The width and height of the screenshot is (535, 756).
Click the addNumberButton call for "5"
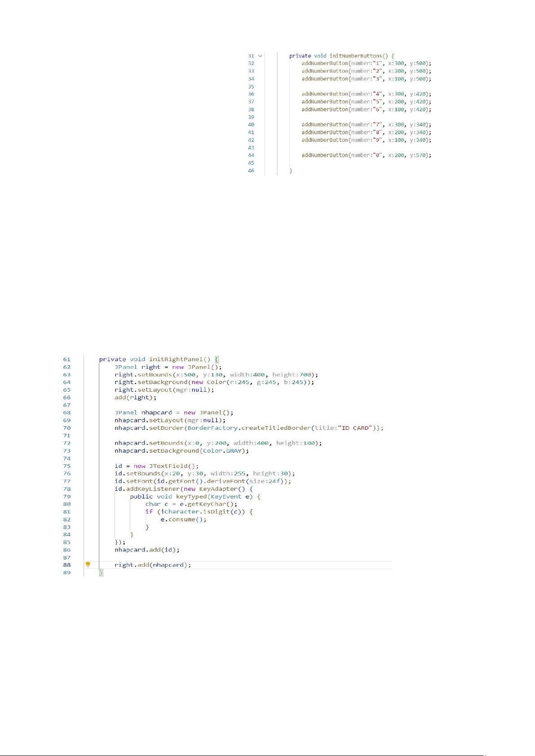pos(325,102)
